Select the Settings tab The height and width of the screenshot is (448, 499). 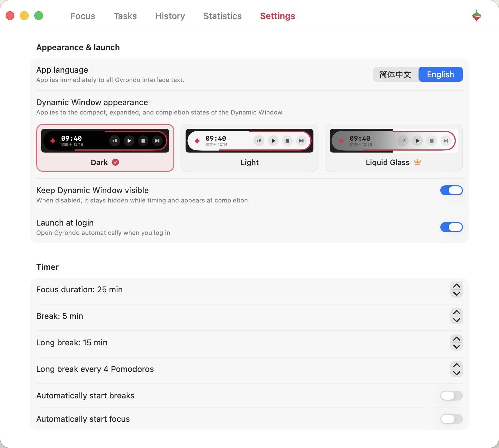278,16
